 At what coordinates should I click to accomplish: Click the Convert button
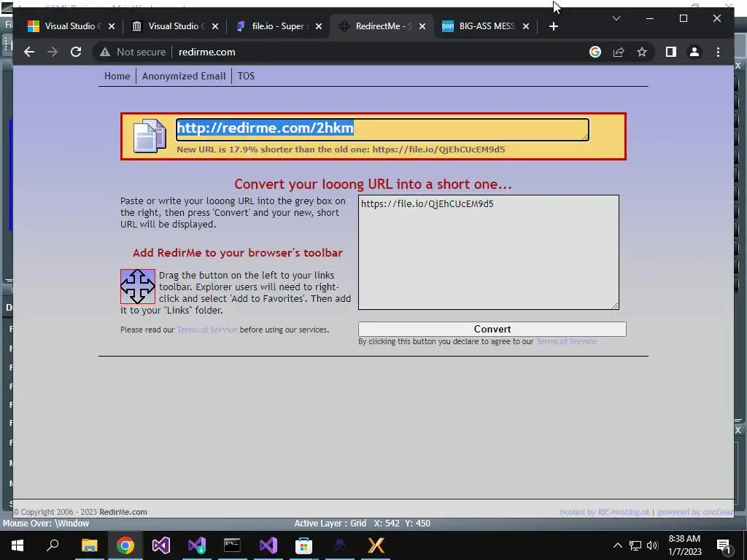[492, 329]
